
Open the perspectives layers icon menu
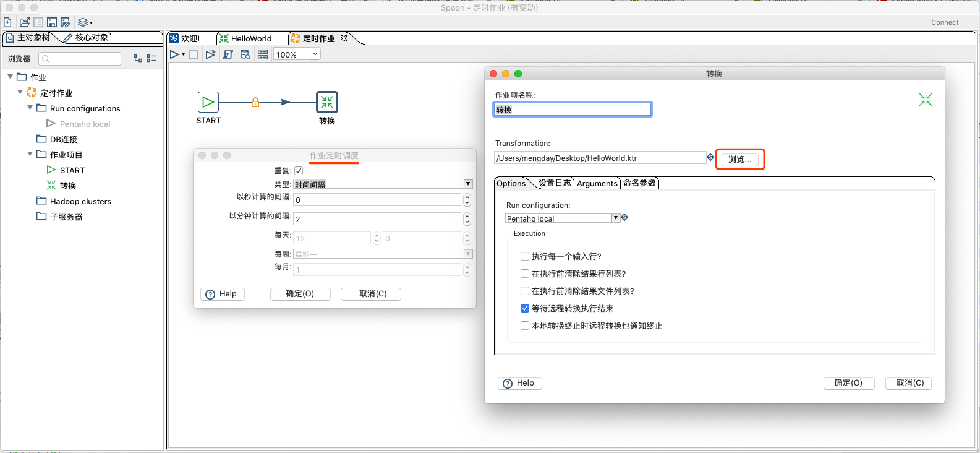click(x=85, y=22)
